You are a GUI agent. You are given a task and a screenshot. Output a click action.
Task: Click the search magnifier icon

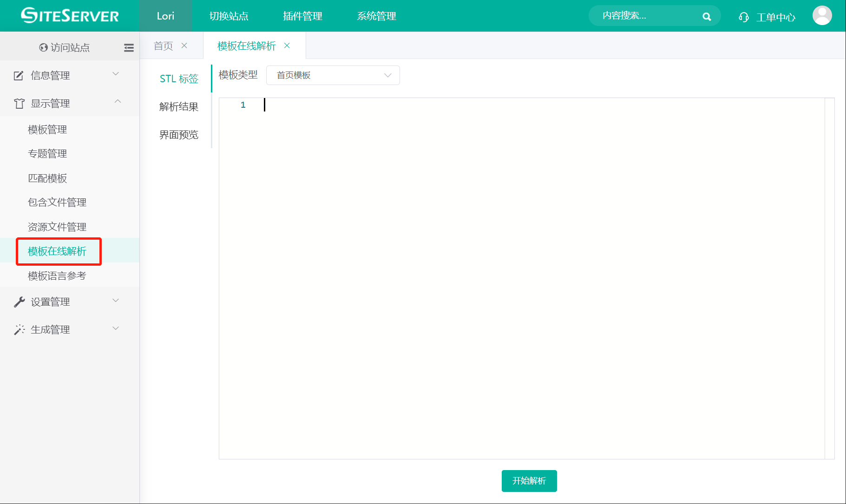click(706, 17)
